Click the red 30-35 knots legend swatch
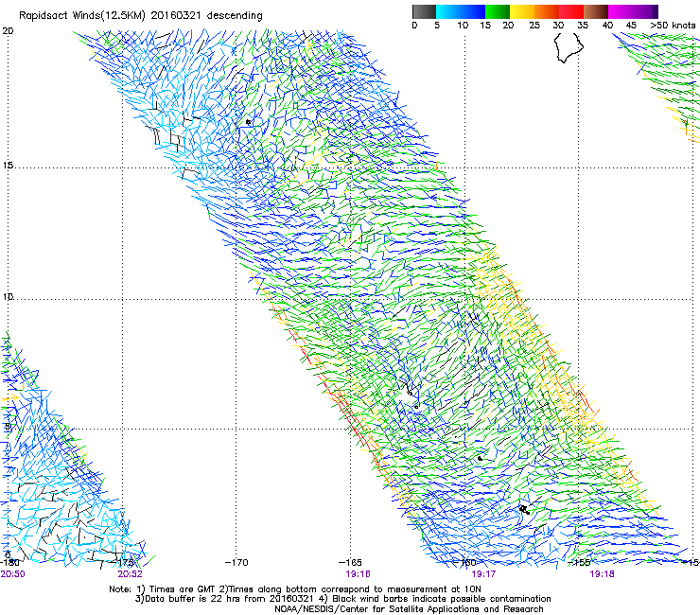This screenshot has height=615, width=700. click(571, 11)
